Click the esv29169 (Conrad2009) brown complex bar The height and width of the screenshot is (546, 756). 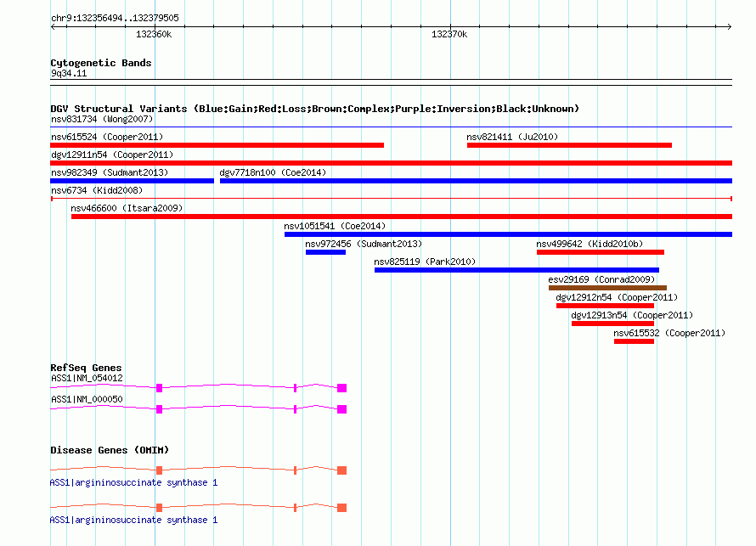(x=607, y=288)
